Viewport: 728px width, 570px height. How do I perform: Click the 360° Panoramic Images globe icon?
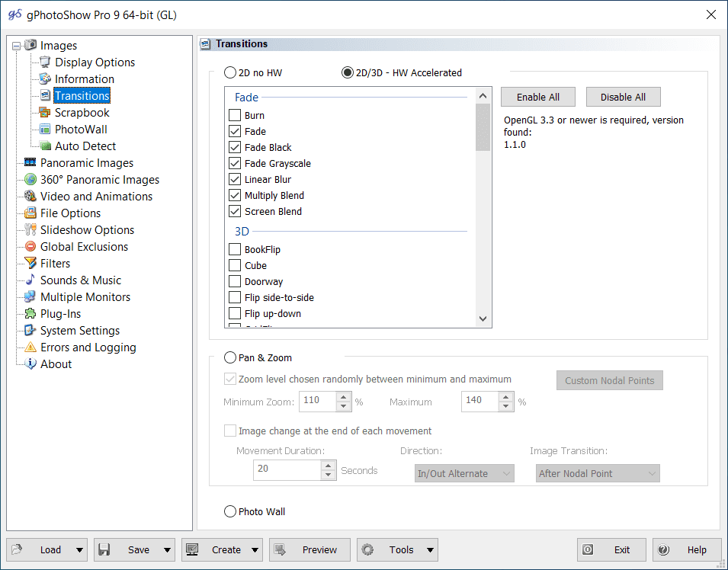[x=30, y=179]
